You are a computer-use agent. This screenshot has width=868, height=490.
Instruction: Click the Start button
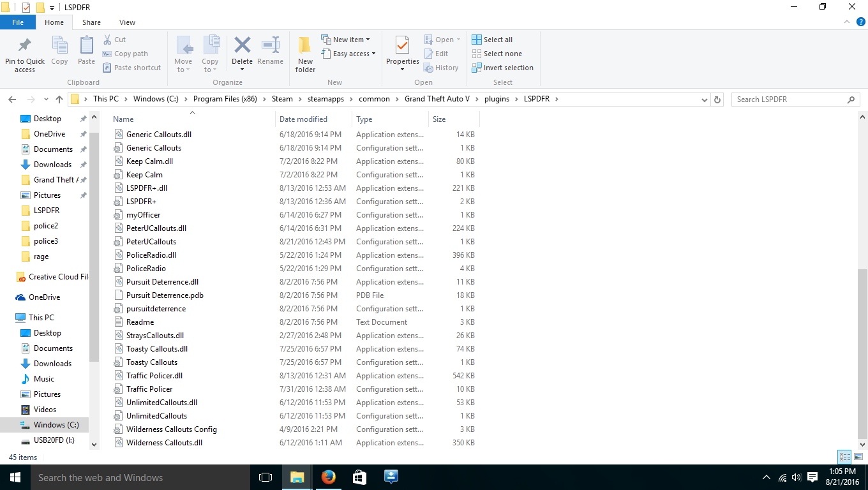(x=15, y=477)
